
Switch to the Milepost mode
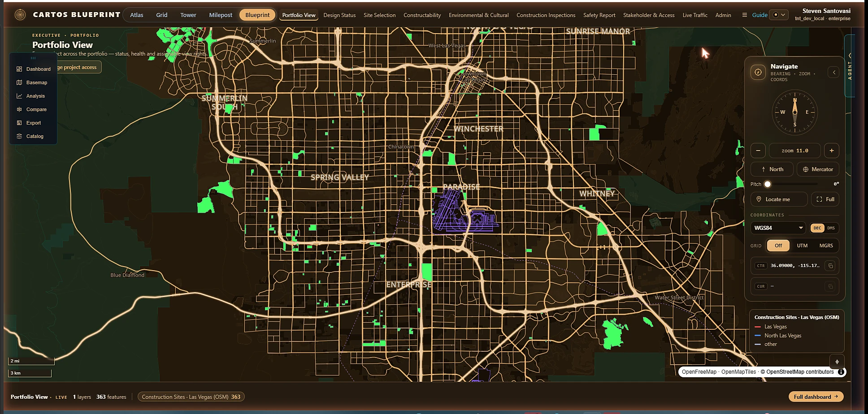[221, 15]
